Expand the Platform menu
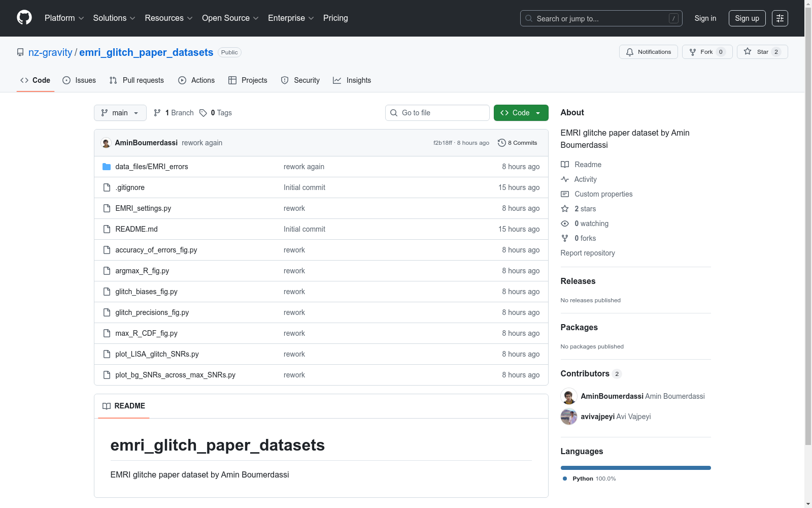 tap(64, 18)
